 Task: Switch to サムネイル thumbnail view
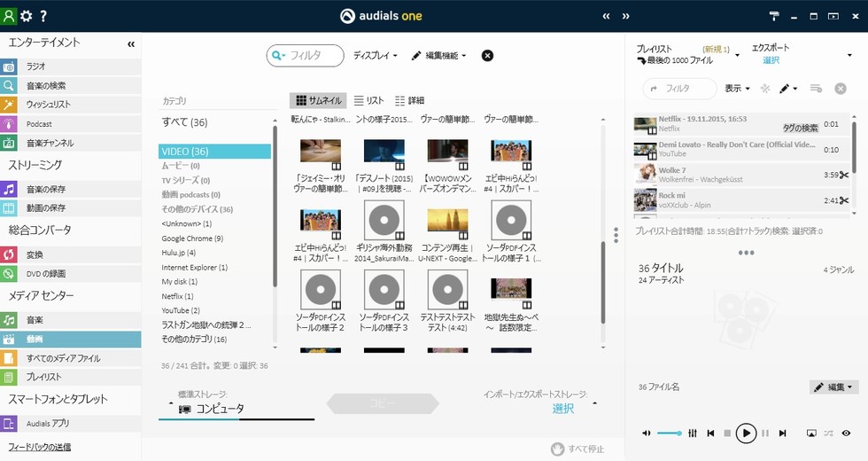[x=318, y=100]
